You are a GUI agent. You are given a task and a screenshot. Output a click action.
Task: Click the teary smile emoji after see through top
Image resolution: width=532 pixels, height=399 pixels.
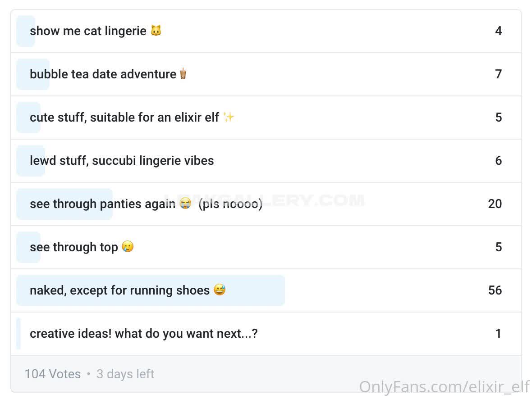pos(128,246)
